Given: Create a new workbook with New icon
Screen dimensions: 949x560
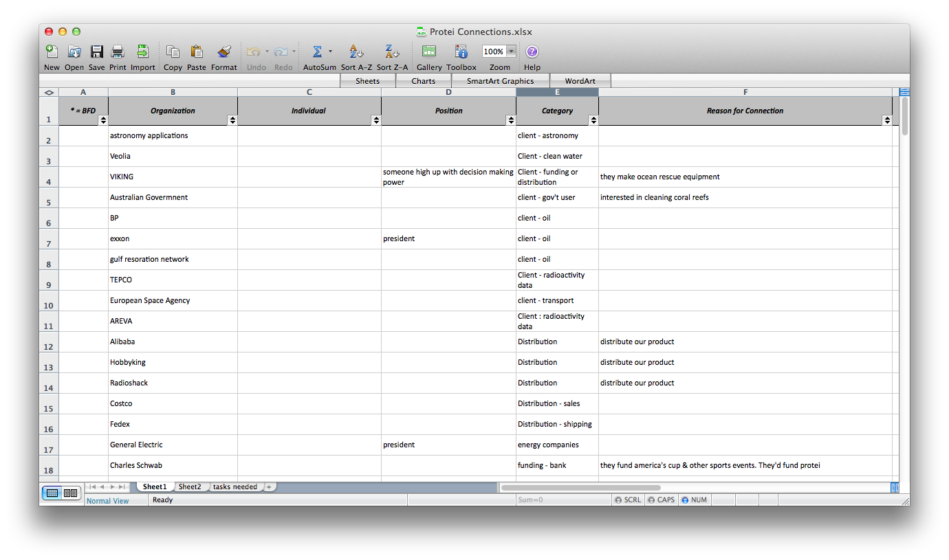Looking at the screenshot, I should [52, 52].
